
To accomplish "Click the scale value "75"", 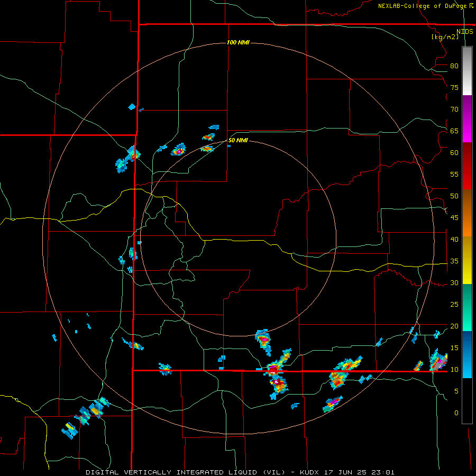I will (454, 87).
